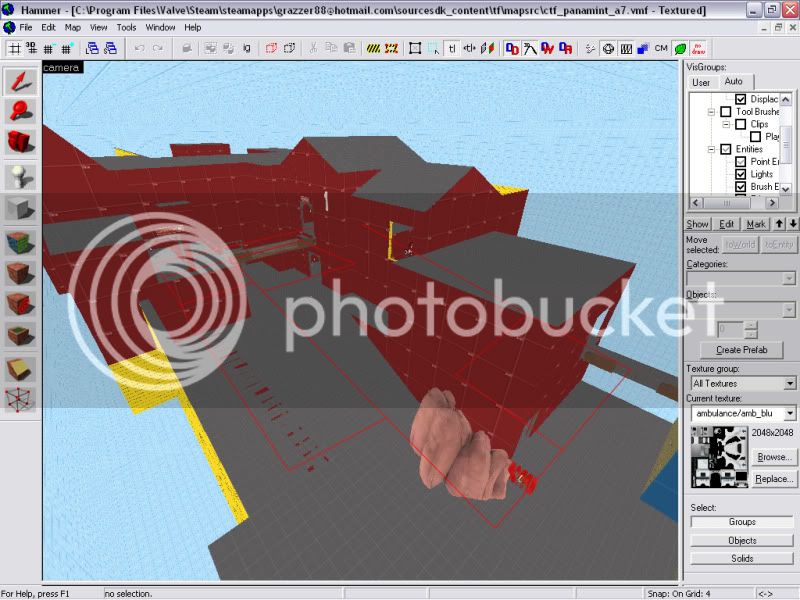Click the visgroup Edit button
Image resolution: width=800 pixels, height=600 pixels.
point(726,223)
